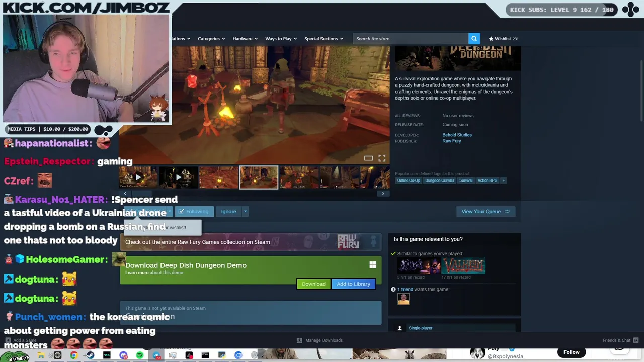The width and height of the screenshot is (644, 362).
Task: Click the Manage Downloads icon
Action: [299, 340]
